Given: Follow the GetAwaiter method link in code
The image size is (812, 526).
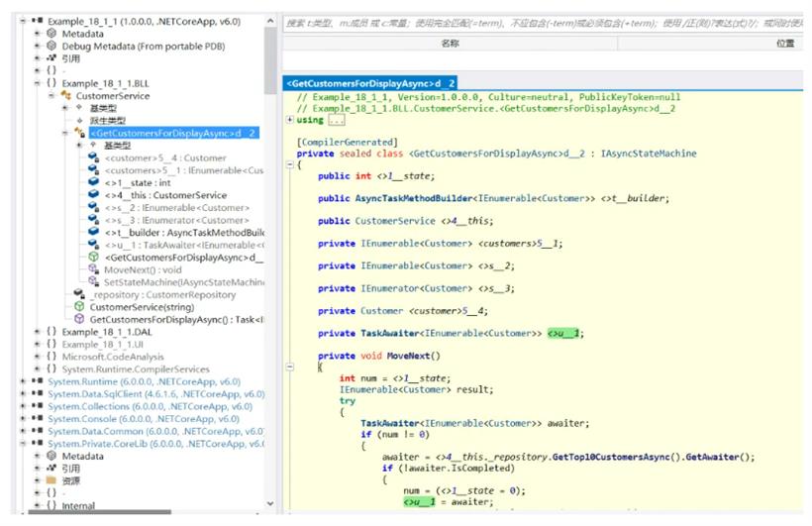Looking at the screenshot, I should 712,457.
